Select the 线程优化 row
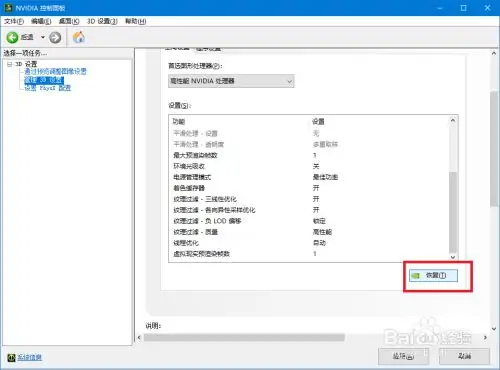Screen dimensions: 500x370 309,243
